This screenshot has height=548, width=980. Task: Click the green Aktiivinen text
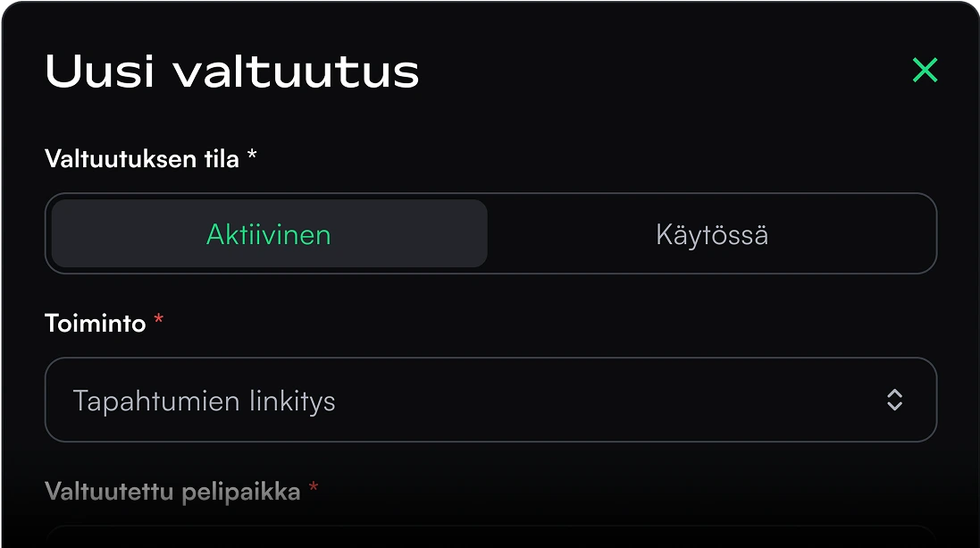pos(269,234)
